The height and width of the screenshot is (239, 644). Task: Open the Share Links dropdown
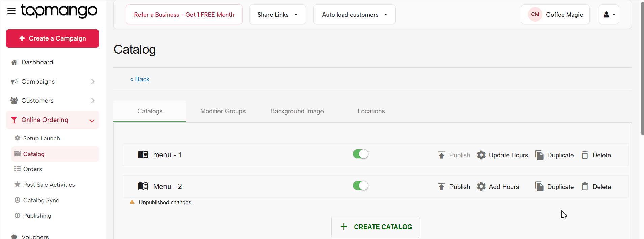[x=278, y=15]
